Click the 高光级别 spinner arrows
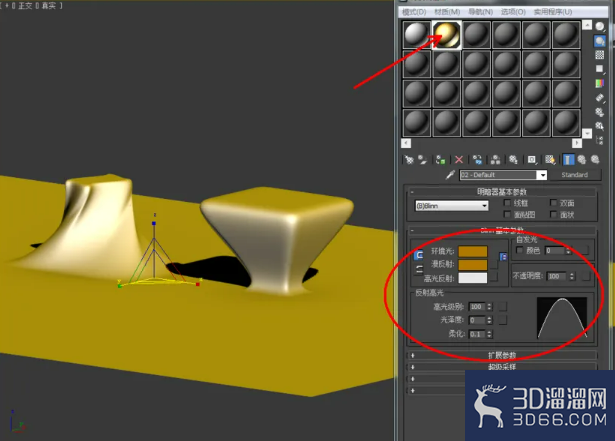Image resolution: width=615 pixels, height=441 pixels. pos(489,306)
